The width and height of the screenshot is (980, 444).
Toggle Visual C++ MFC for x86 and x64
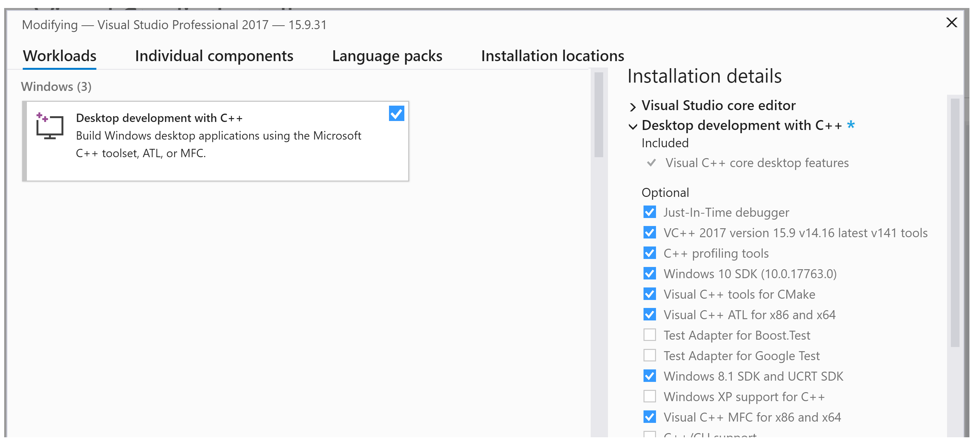pos(649,417)
